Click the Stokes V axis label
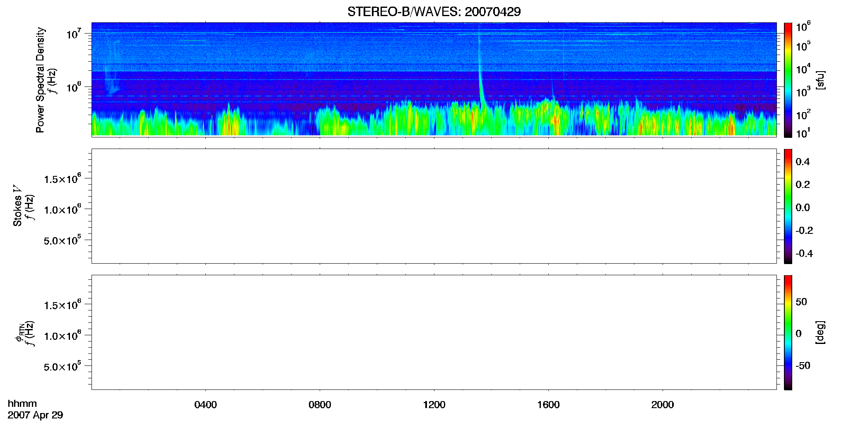Viewport: 868px width, 447px height. coord(17,205)
